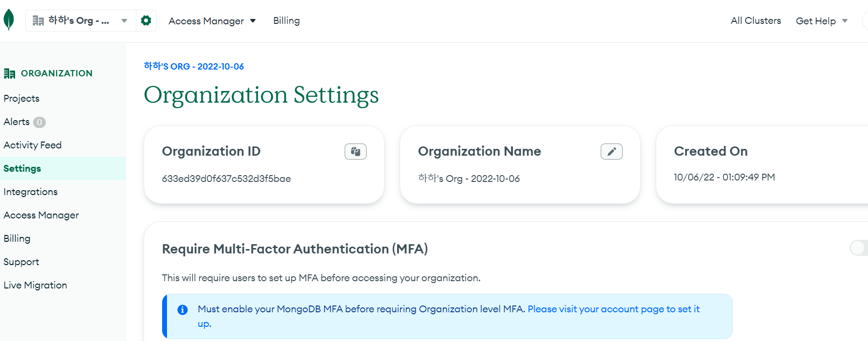Select Settings in the sidebar
Image resolution: width=868 pixels, height=341 pixels.
tap(63, 168)
